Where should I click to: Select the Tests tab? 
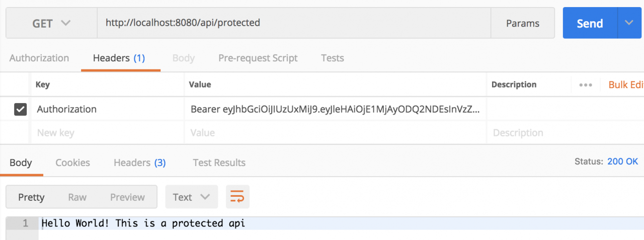[333, 58]
